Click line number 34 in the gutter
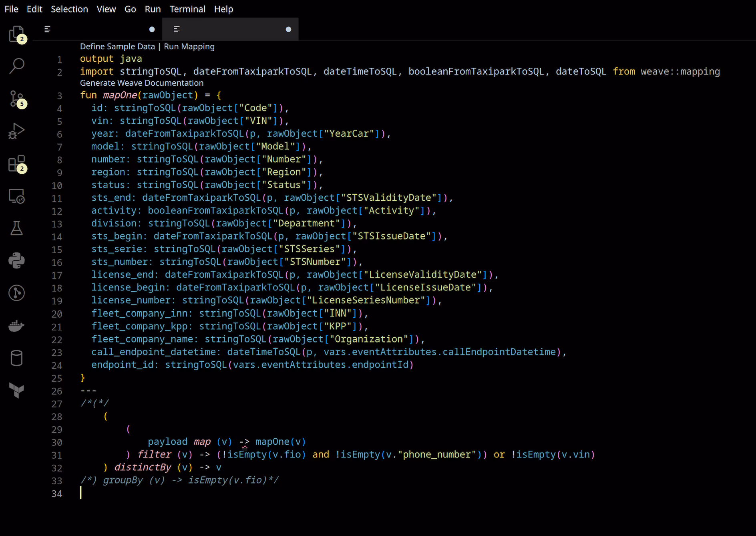This screenshot has height=536, width=756. point(57,494)
